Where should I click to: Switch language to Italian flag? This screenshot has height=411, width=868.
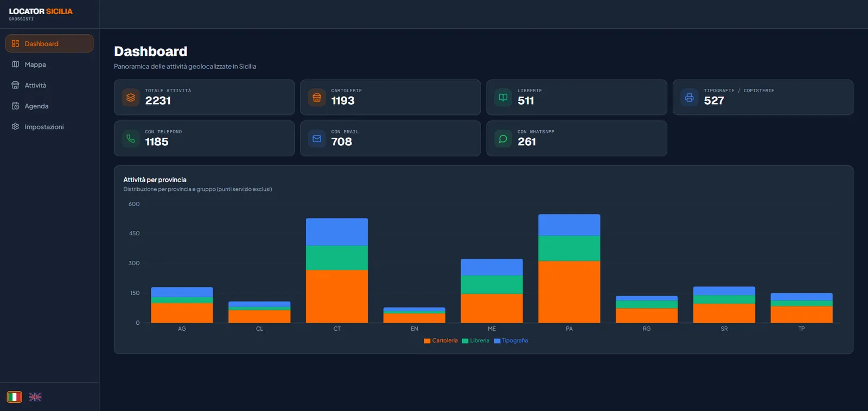15,397
